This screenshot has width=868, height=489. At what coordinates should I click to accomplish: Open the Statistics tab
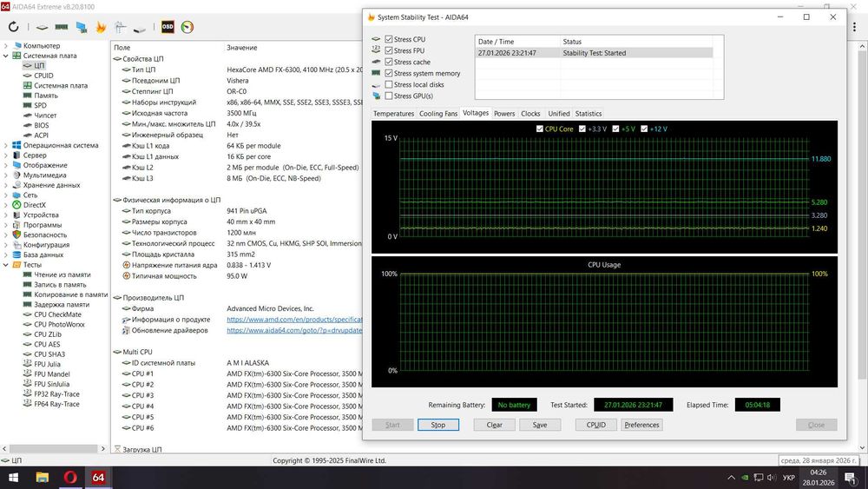pos(588,114)
